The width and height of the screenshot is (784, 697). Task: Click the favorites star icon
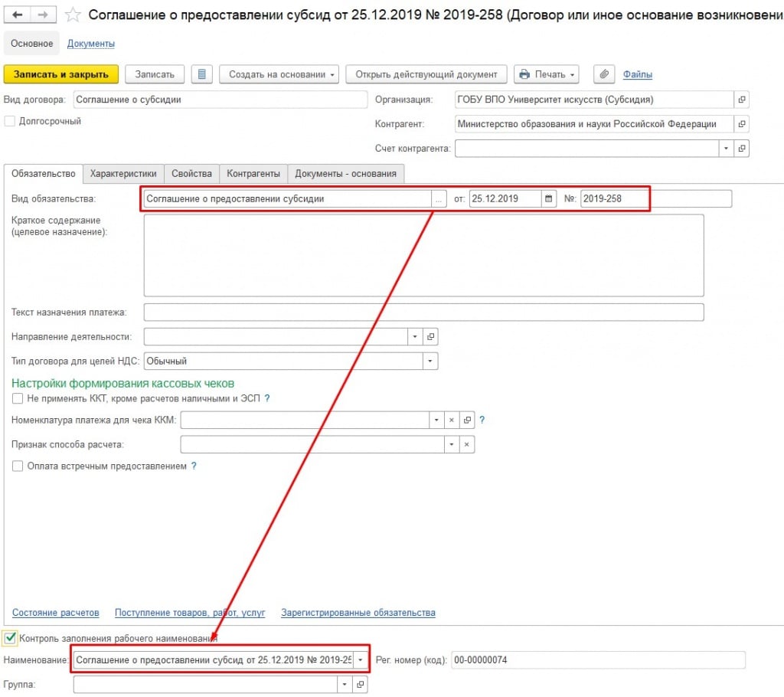pos(73,15)
